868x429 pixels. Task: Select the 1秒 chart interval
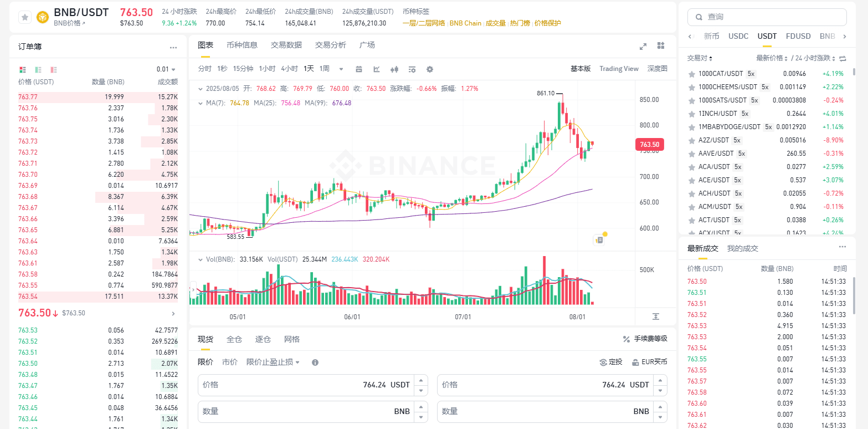[222, 69]
